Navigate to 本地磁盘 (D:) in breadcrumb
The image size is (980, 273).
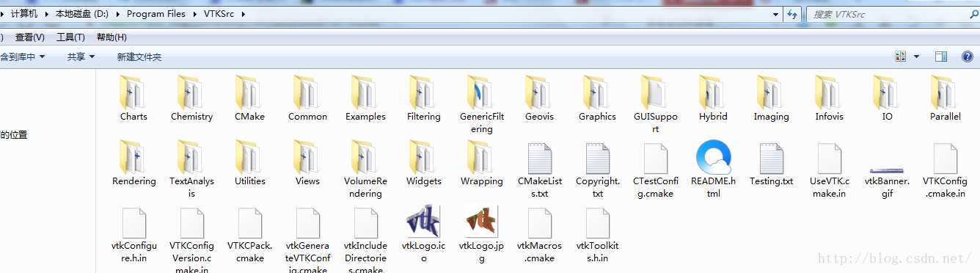tap(81, 14)
